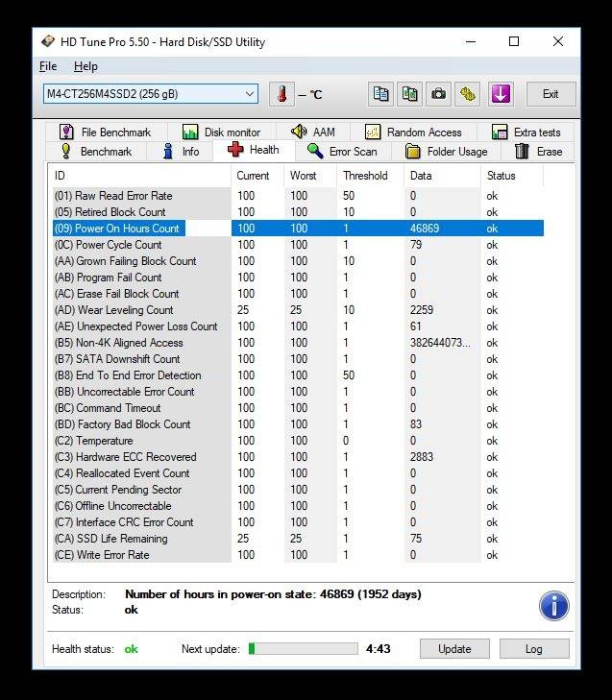Switch to the File Benchmark tab
This screenshot has width=612, height=700.
106,133
